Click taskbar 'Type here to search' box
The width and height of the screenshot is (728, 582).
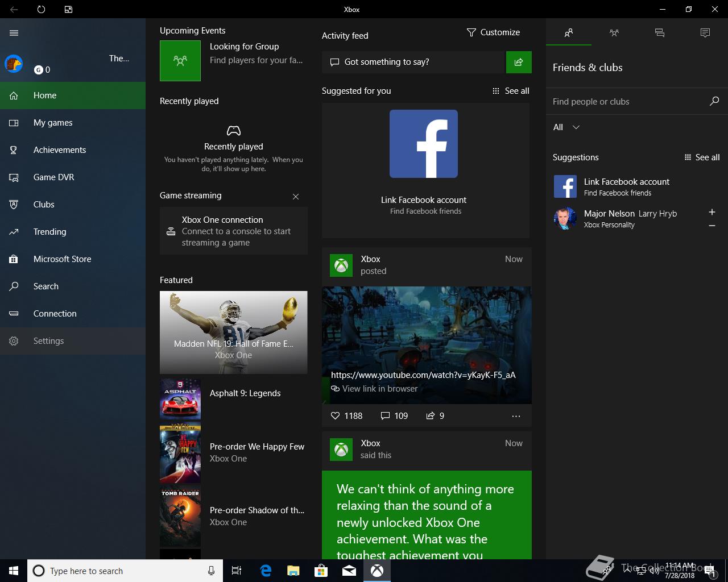[x=125, y=571]
